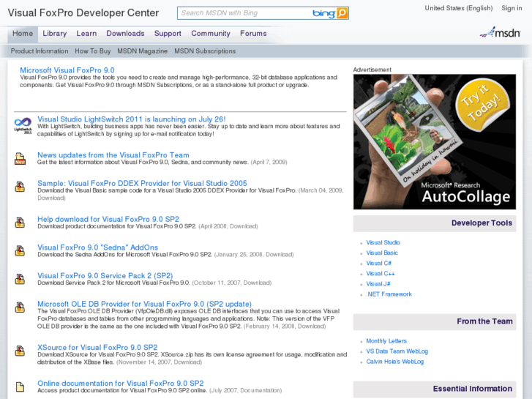This screenshot has width=532, height=399.
Task: Open the Library tab
Action: pos(55,33)
